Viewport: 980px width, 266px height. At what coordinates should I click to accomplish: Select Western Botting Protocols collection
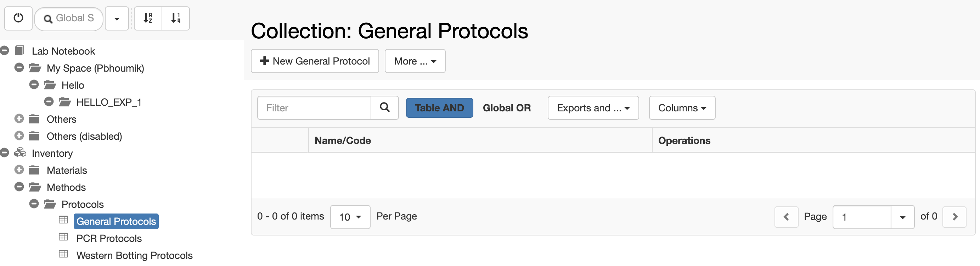(134, 255)
